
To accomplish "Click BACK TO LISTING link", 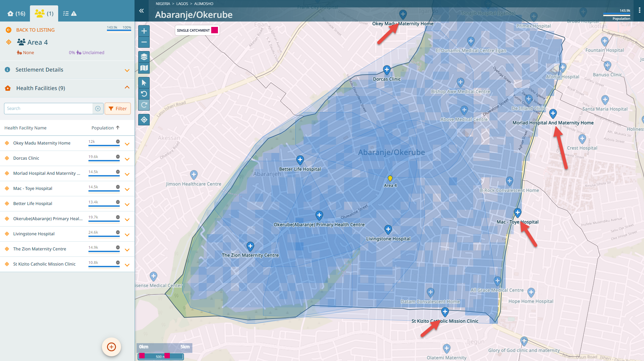I will 35,30.
